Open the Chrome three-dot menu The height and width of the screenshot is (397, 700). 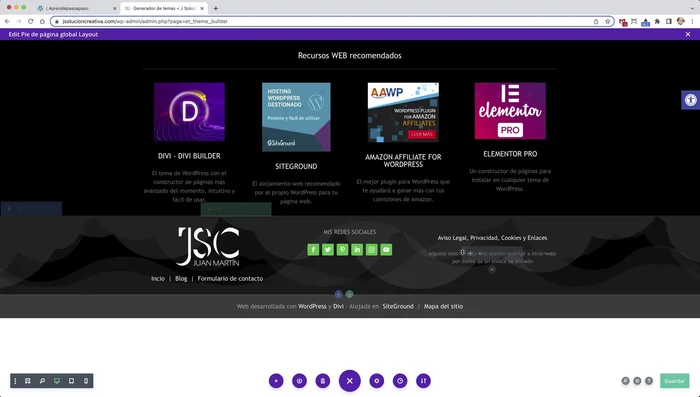692,21
